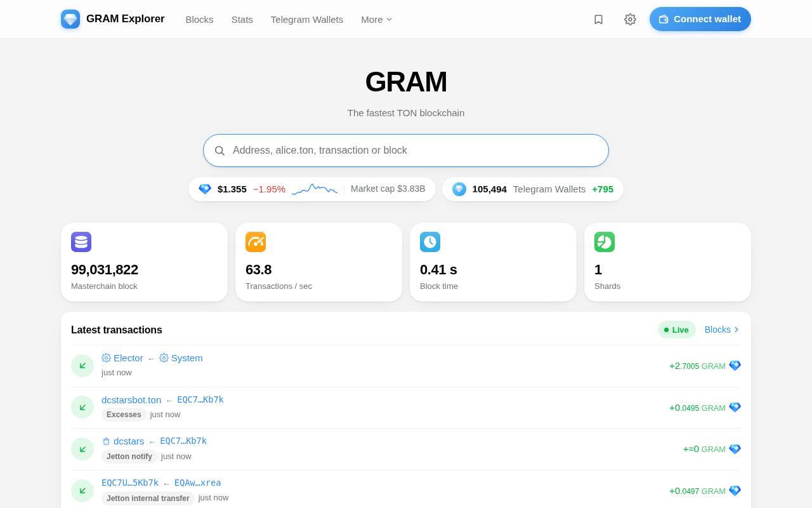The width and height of the screenshot is (812, 508).
Task: Click the Excesses tag
Action: coord(124,415)
